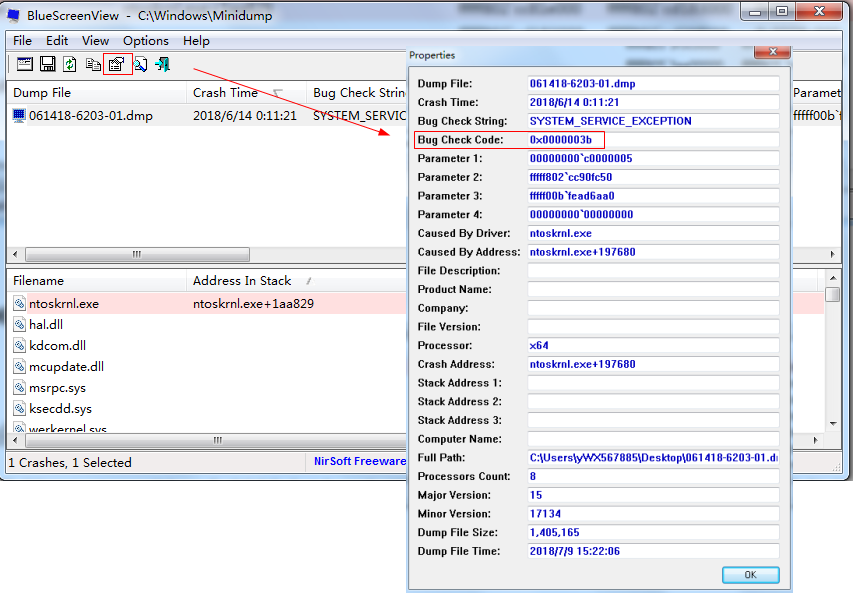This screenshot has width=853, height=600.
Task: Open the View menu
Action: [x=96, y=41]
